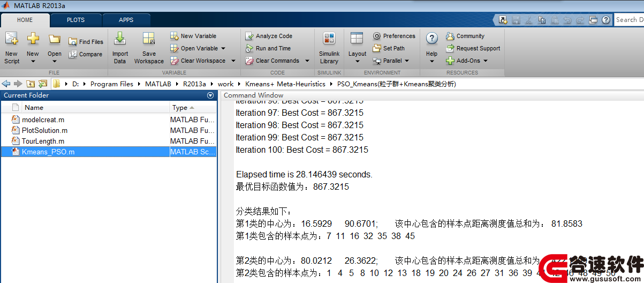Click the Command Window title

[254, 95]
